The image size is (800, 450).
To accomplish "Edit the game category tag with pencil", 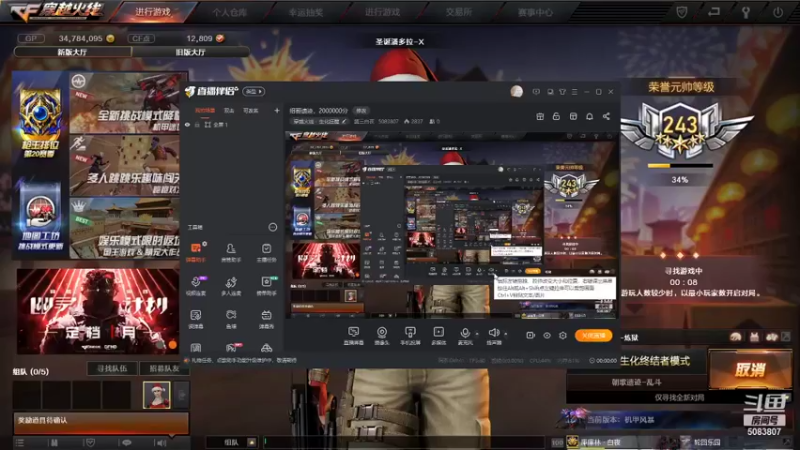I will [x=320, y=121].
